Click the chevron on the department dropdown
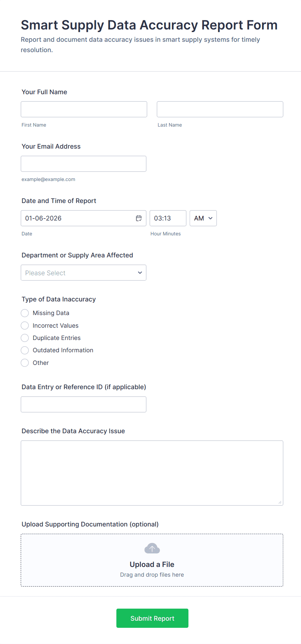Screen dimensions: 301x644 coord(140,273)
